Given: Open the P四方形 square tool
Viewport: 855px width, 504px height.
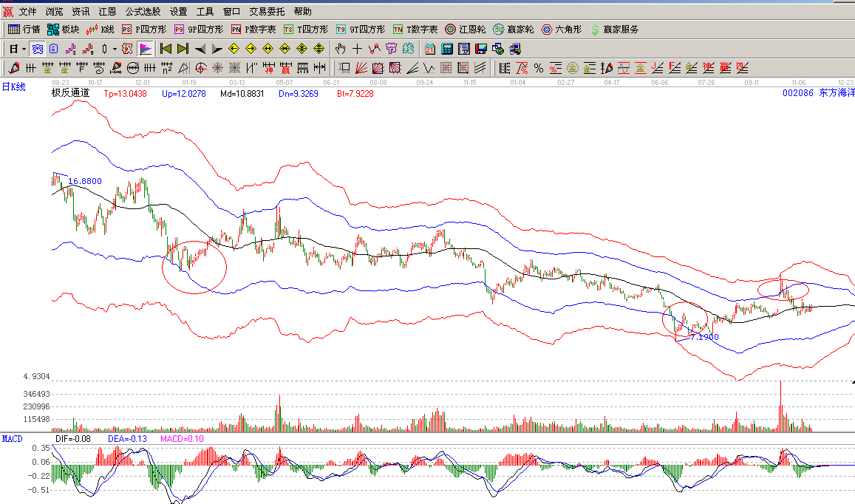Looking at the screenshot, I should 144,30.
